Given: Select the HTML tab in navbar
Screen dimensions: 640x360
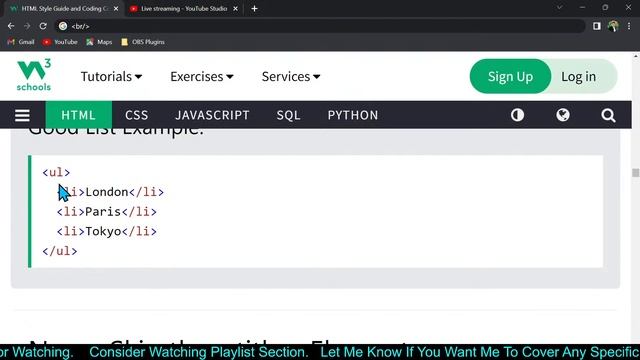Looking at the screenshot, I should (78, 115).
